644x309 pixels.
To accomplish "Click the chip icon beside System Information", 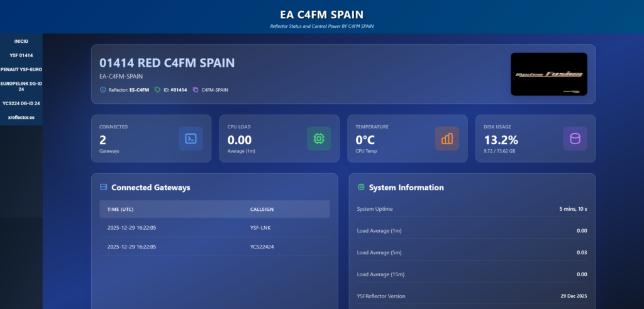I will (361, 188).
